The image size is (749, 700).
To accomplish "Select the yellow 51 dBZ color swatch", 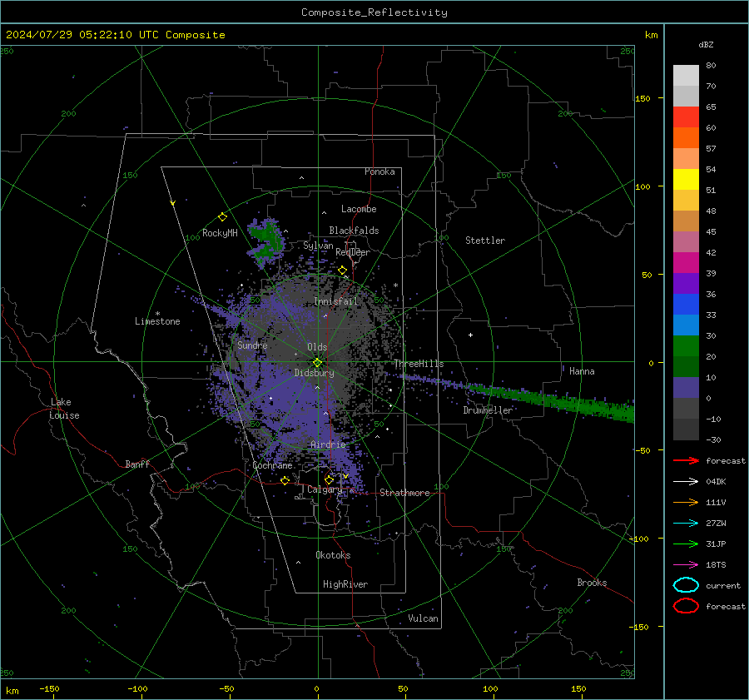I will click(x=686, y=180).
